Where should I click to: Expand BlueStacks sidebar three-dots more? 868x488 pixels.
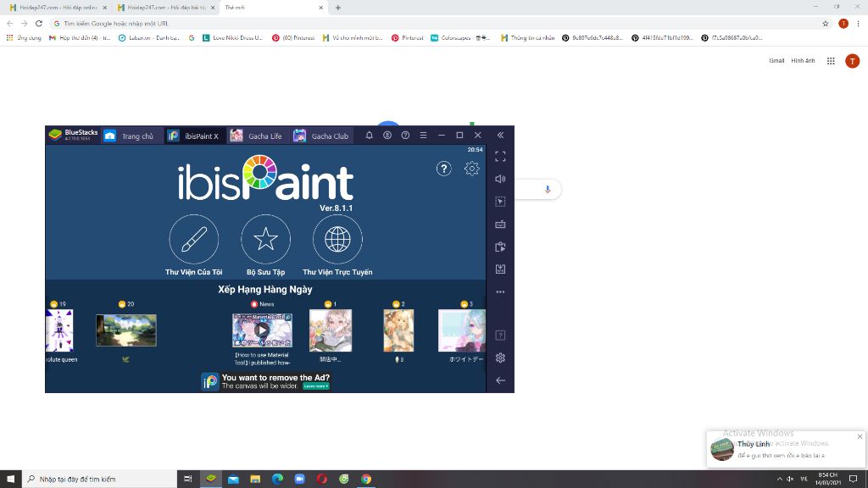click(x=500, y=291)
